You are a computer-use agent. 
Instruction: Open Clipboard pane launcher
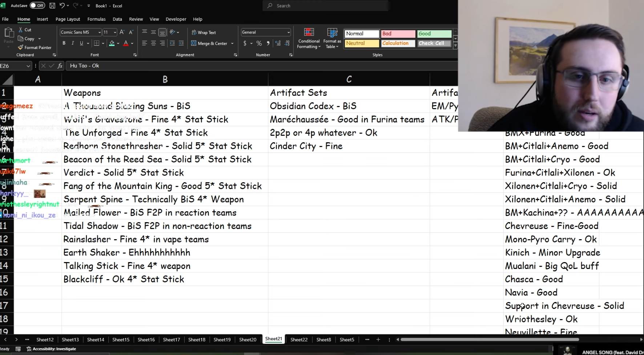pos(54,55)
